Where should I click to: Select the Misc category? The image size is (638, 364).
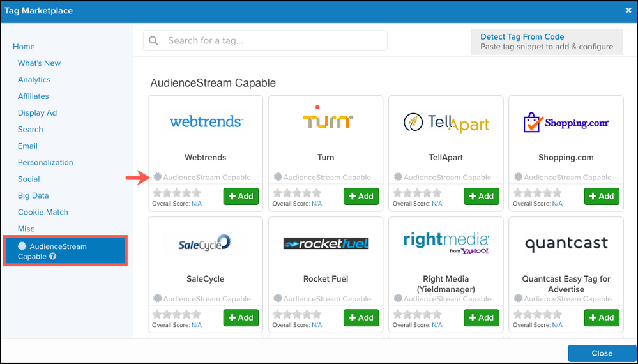tap(26, 229)
